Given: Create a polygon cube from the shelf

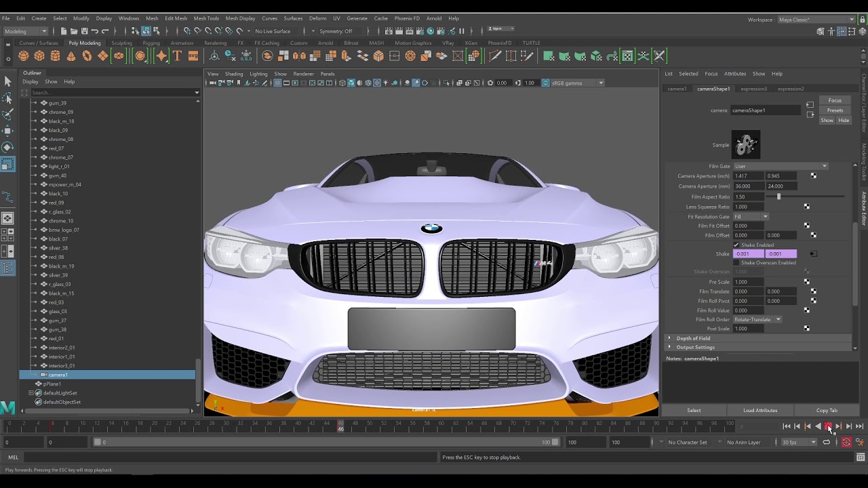Looking at the screenshot, I should [x=39, y=56].
